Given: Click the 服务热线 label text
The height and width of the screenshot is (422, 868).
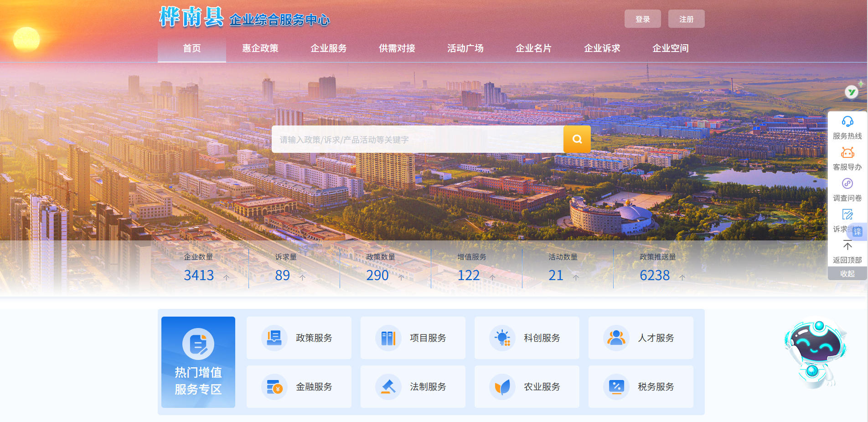Looking at the screenshot, I should point(847,136).
